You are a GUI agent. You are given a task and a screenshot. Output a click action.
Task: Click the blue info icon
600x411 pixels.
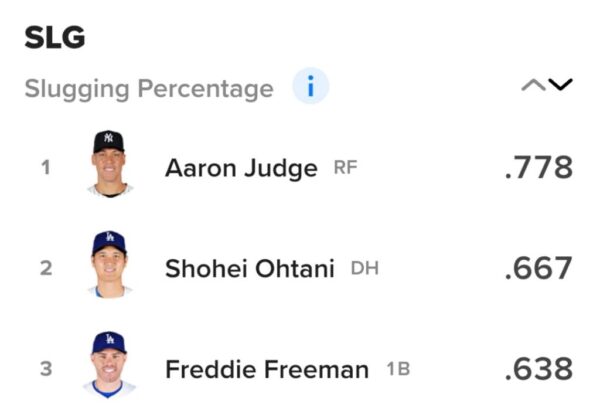[x=310, y=88]
